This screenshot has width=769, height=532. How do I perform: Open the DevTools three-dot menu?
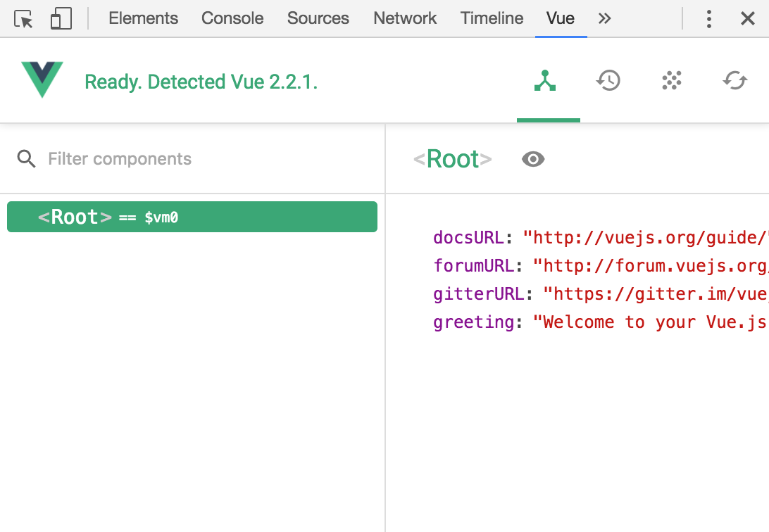coord(708,19)
